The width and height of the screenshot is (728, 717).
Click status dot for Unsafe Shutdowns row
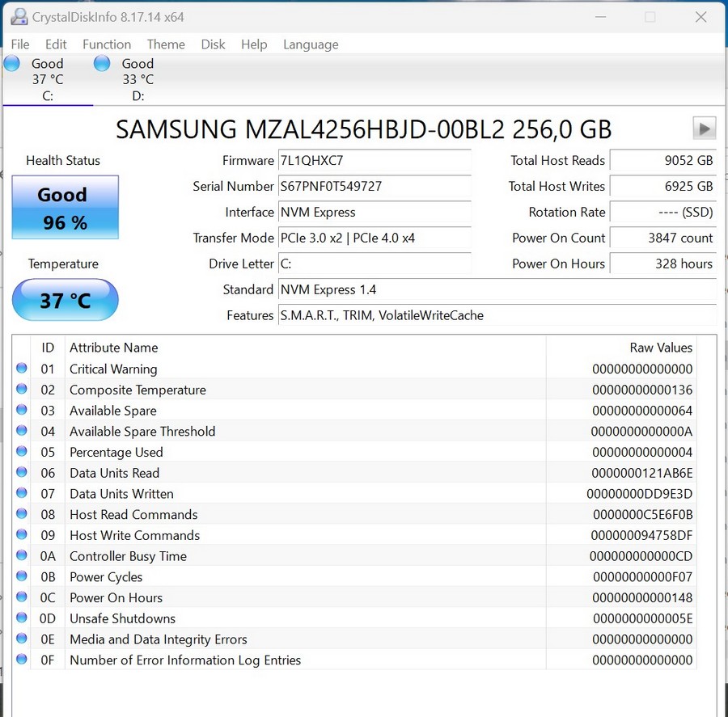pyautogui.click(x=21, y=618)
